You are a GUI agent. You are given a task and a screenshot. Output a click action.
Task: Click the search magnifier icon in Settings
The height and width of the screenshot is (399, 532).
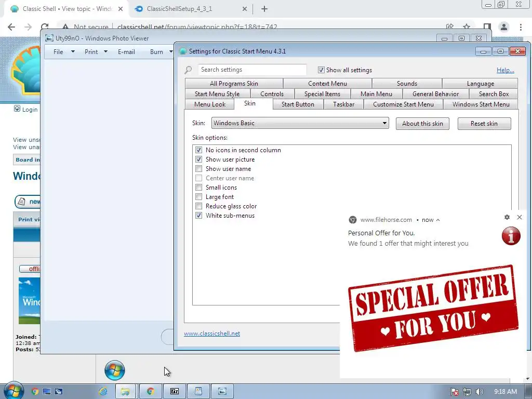188,70
